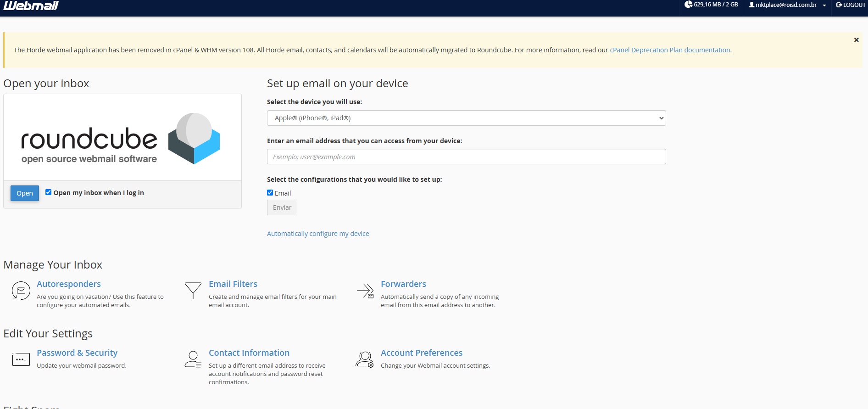
Task: Open the Autoresponders link
Action: click(x=69, y=284)
